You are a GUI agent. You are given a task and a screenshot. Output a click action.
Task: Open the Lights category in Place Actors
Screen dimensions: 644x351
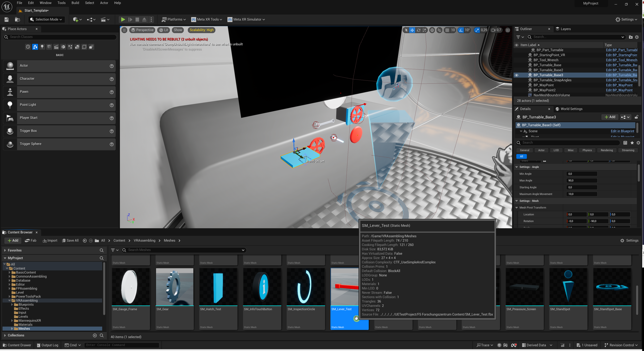click(x=42, y=47)
